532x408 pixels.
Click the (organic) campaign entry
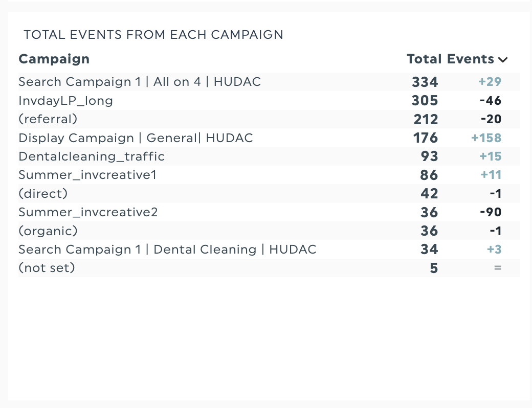48,231
